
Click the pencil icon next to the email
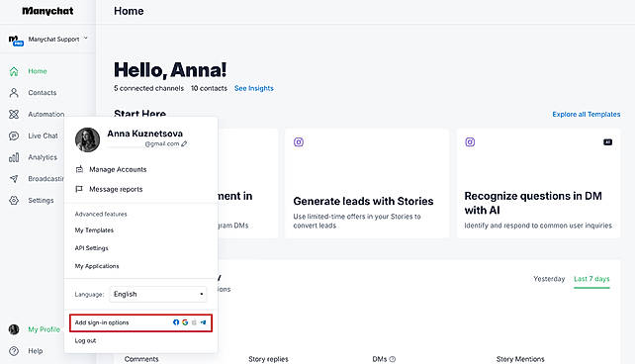point(184,143)
